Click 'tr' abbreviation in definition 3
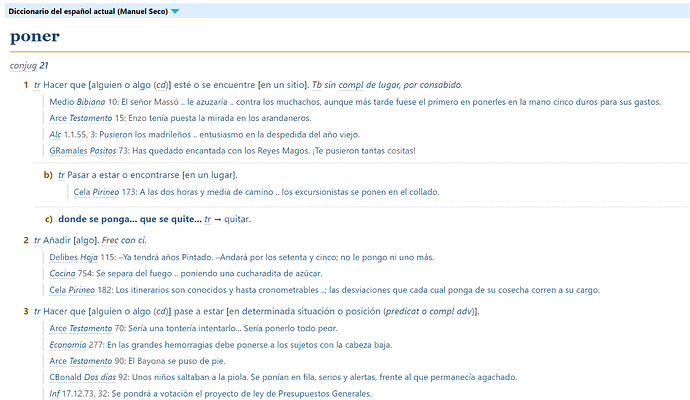 click(x=37, y=312)
